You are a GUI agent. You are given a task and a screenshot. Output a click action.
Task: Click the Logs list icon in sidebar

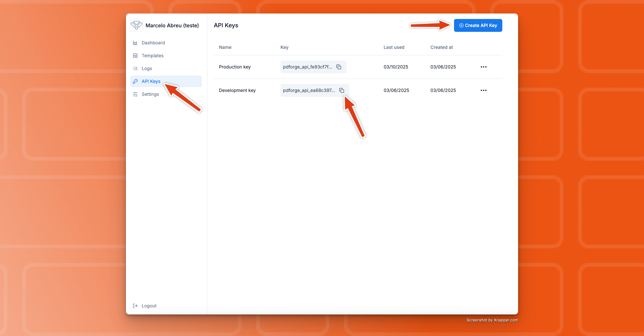135,68
